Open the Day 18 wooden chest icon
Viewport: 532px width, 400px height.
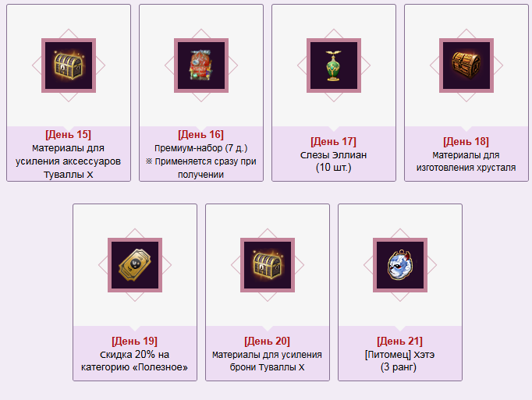pyautogui.click(x=466, y=65)
